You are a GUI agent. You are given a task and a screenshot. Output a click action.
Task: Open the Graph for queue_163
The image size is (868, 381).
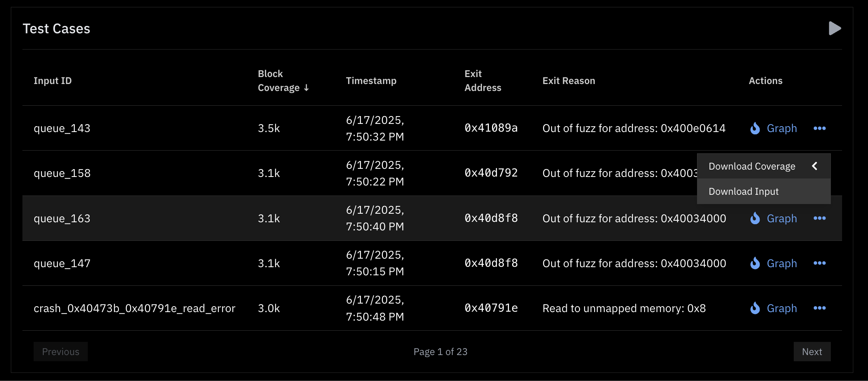tap(782, 218)
